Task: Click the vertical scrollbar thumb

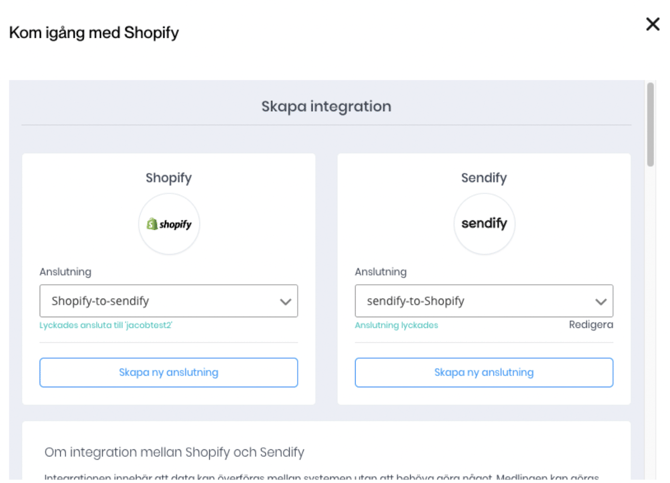Action: (x=650, y=125)
